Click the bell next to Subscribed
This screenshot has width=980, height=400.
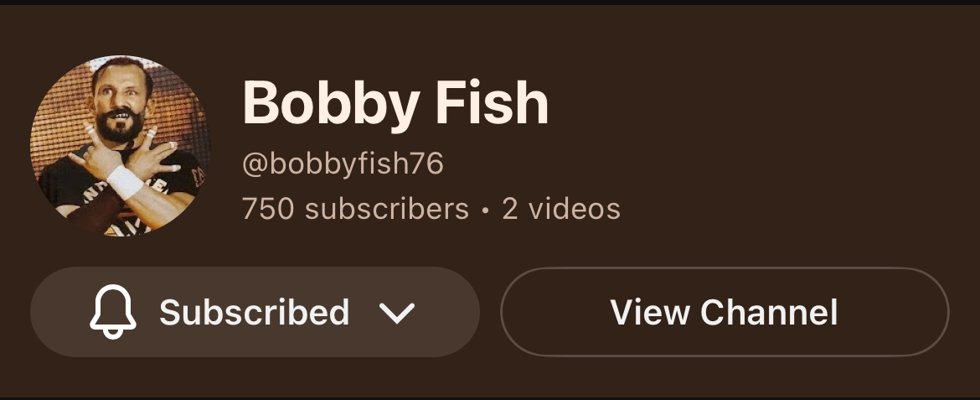pyautogui.click(x=112, y=312)
